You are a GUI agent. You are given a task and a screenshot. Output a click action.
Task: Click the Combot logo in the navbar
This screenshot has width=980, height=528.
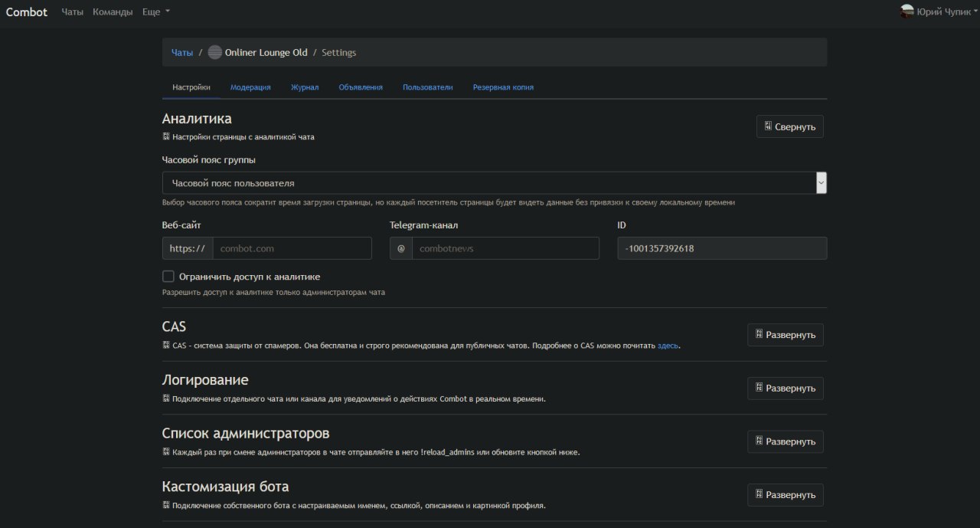[27, 12]
